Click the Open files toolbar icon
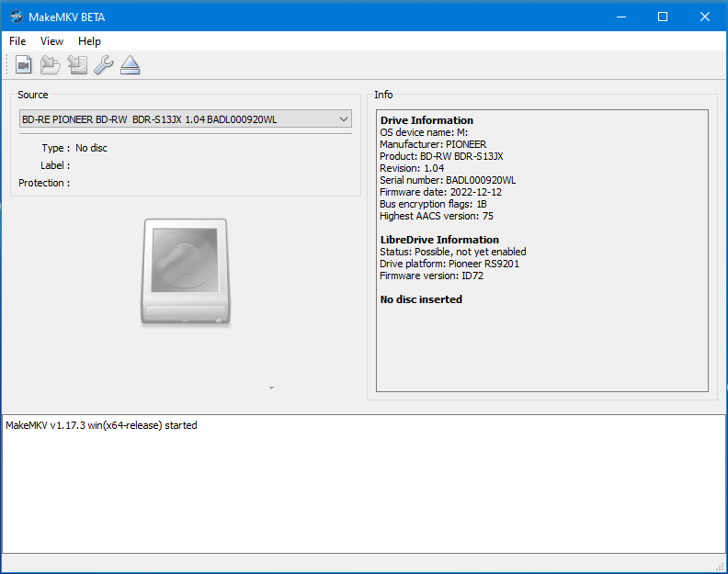 [24, 65]
